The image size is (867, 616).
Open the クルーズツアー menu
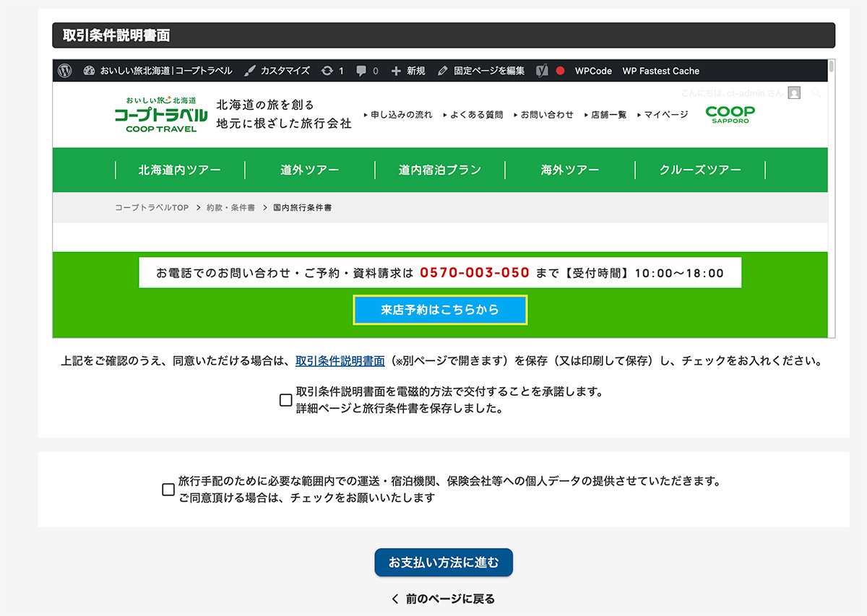coord(699,170)
